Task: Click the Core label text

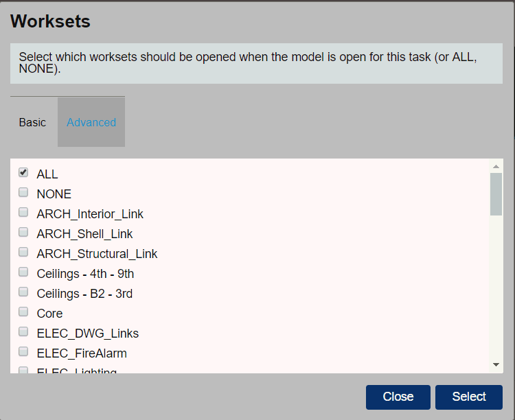Action: [49, 314]
